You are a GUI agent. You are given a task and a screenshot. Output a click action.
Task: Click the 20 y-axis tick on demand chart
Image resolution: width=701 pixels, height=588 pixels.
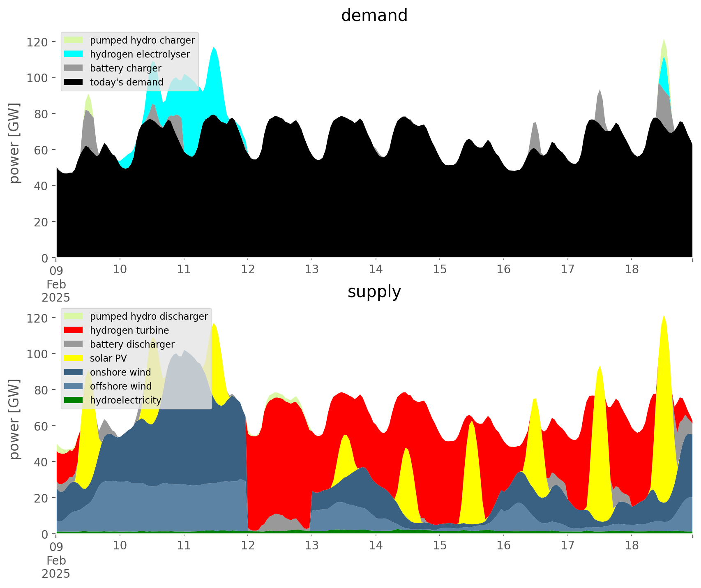pyautogui.click(x=41, y=222)
